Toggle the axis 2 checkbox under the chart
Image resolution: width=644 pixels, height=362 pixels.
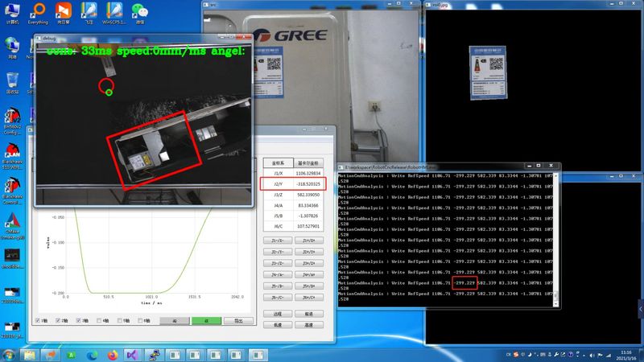[62, 320]
